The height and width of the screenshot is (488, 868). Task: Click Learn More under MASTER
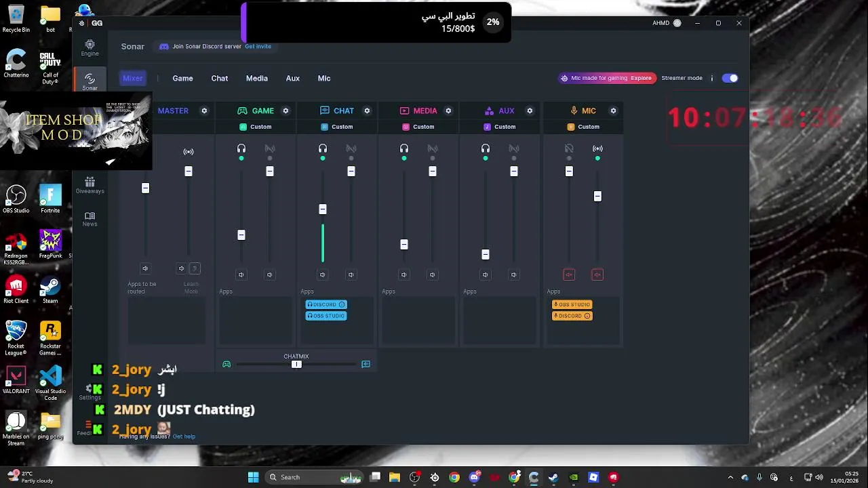click(x=191, y=288)
